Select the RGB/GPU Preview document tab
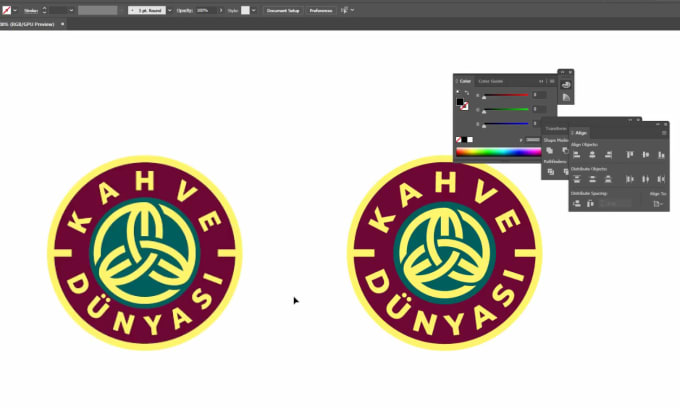The width and height of the screenshot is (680, 408). [27, 24]
